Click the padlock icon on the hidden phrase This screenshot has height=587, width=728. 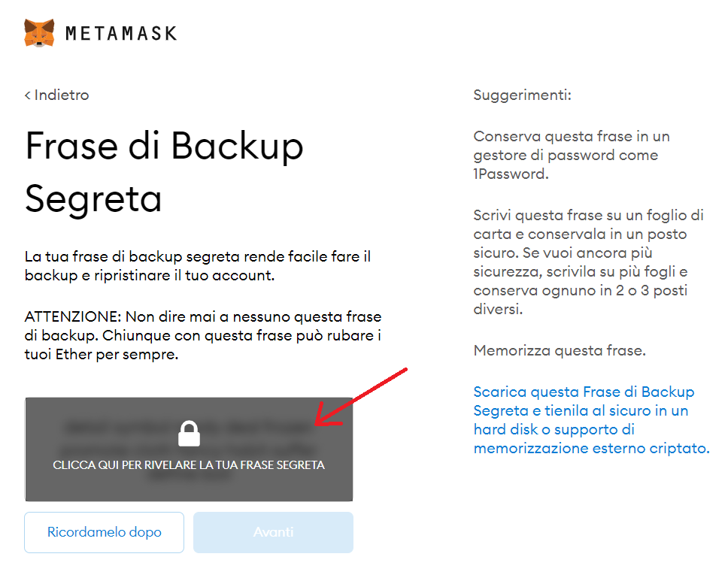click(x=189, y=434)
